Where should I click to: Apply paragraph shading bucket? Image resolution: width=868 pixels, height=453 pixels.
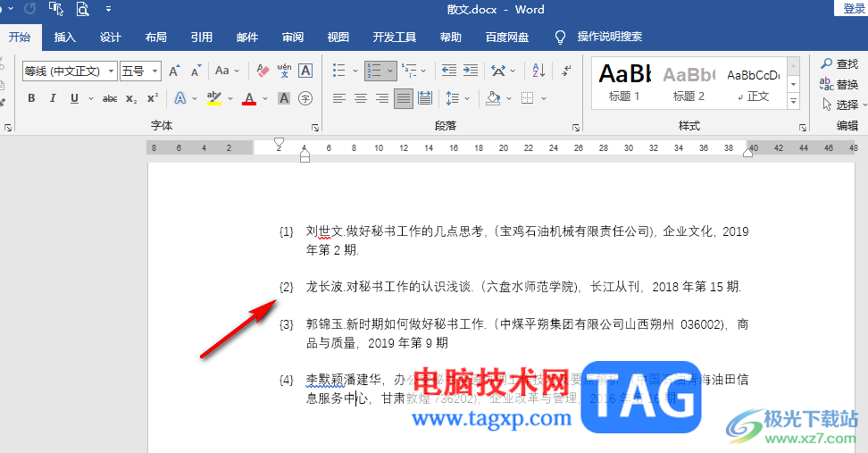coord(493,98)
